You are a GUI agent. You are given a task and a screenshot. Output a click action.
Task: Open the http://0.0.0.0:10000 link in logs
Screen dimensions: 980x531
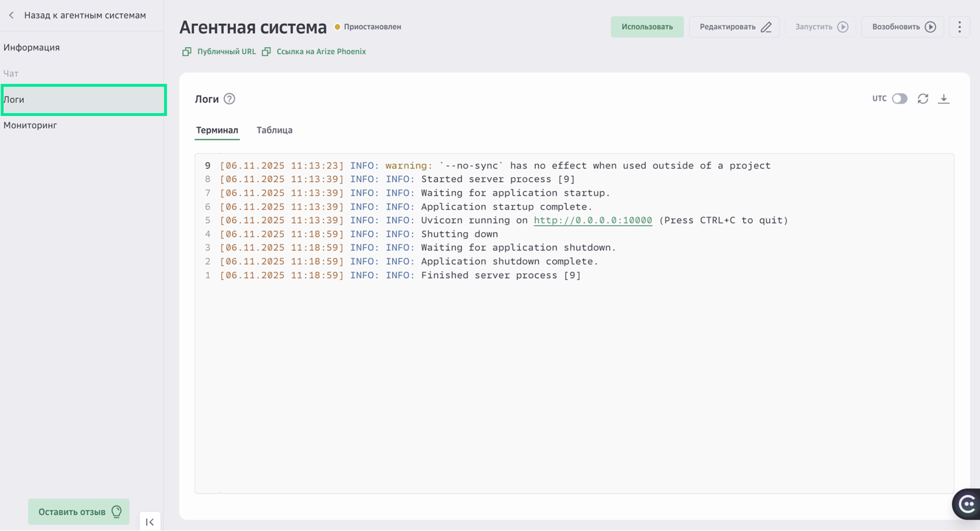point(592,220)
